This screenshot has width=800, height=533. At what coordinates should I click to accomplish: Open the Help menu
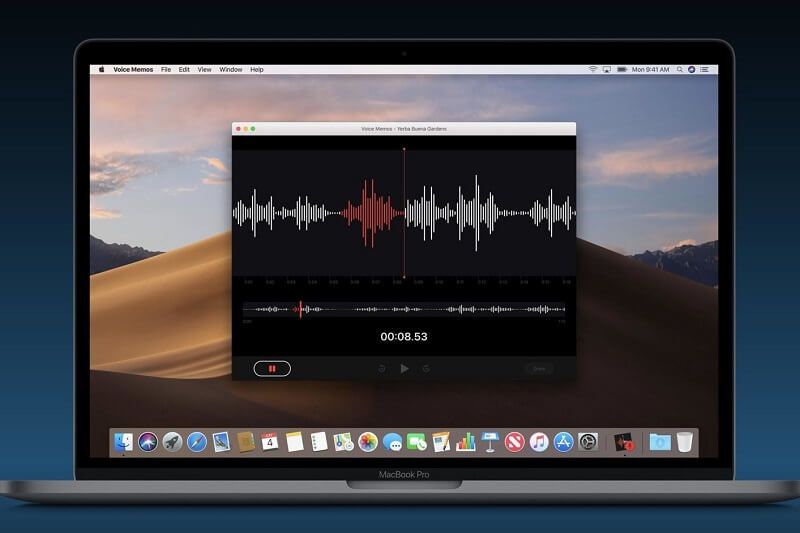(x=257, y=69)
